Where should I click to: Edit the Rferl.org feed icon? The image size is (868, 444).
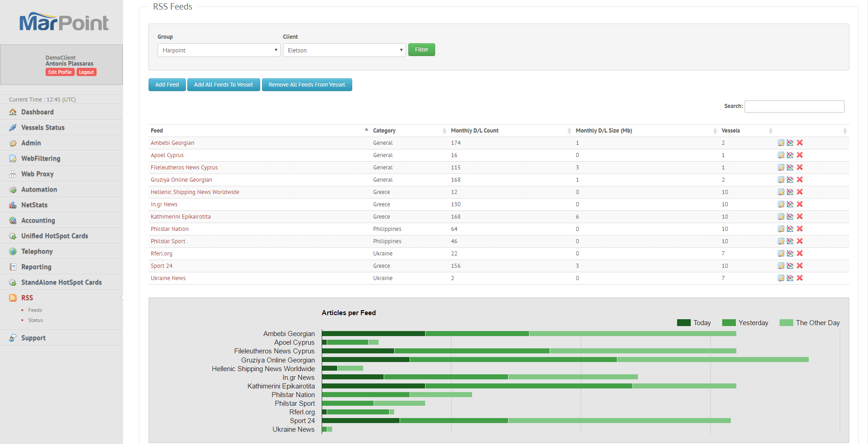(781, 254)
